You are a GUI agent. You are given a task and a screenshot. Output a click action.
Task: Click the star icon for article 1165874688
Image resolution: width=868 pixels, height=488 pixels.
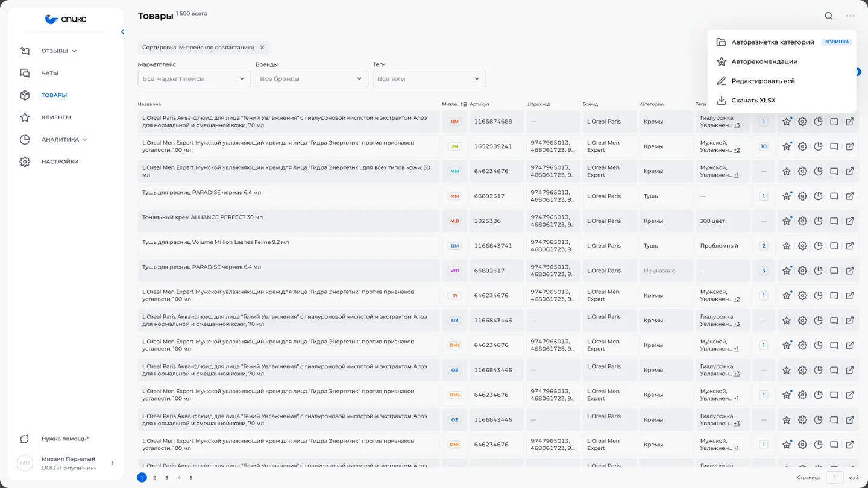point(787,122)
